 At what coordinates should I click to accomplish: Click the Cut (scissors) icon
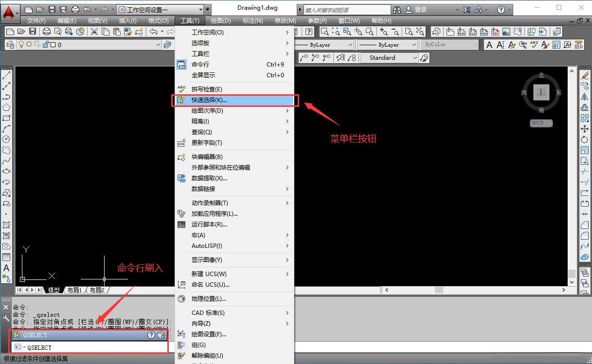point(94,32)
